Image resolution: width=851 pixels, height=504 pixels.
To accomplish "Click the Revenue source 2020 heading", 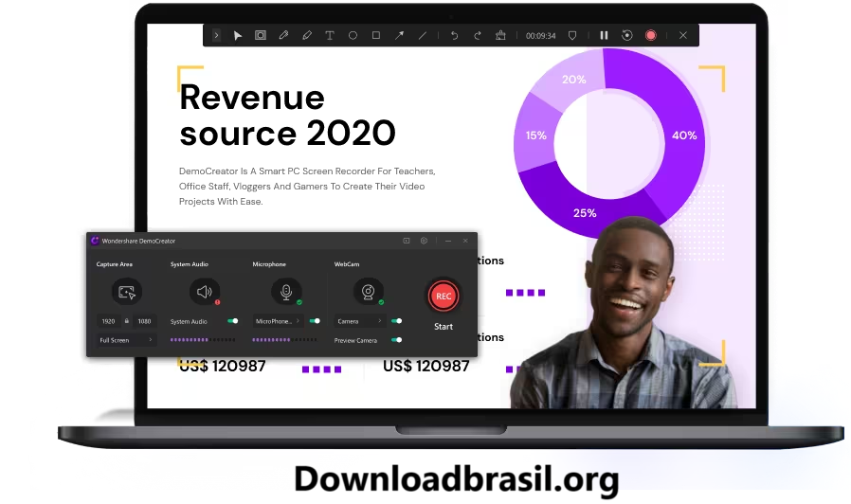I will pyautogui.click(x=288, y=115).
